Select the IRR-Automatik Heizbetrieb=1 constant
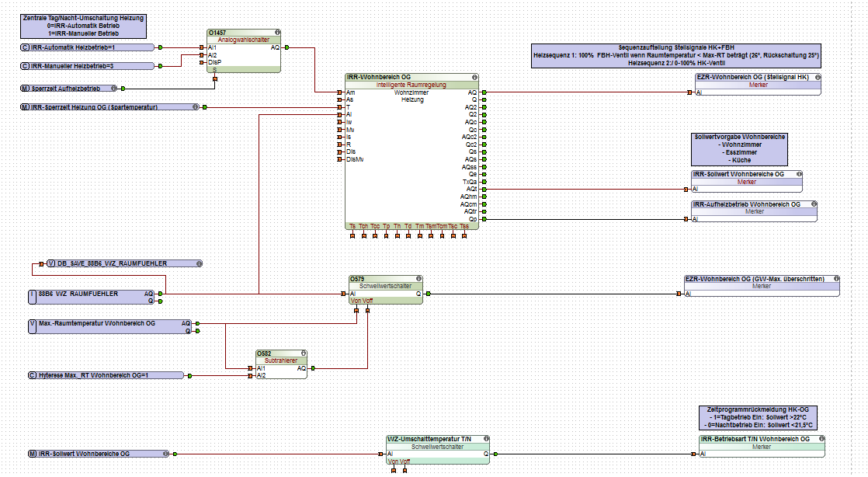 point(88,47)
